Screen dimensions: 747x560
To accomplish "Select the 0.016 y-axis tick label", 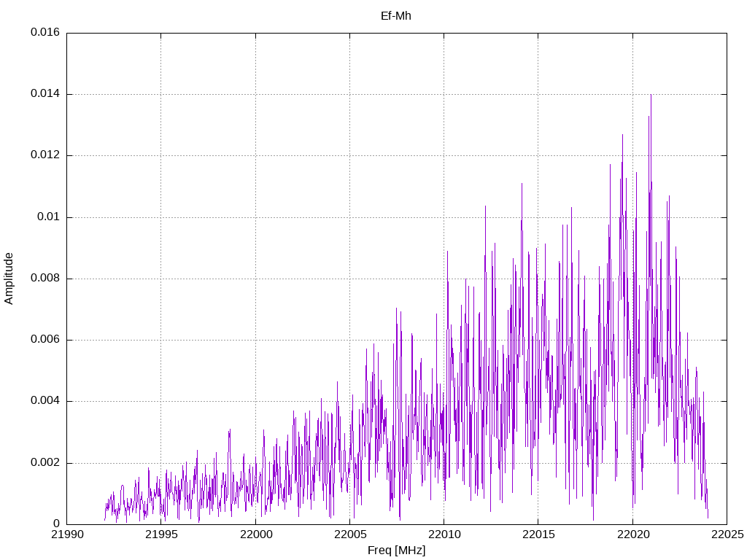I will click(x=45, y=33).
